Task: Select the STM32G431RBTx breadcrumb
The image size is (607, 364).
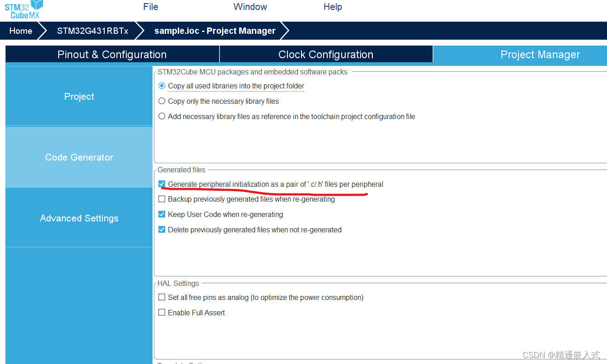Action: pyautogui.click(x=93, y=31)
